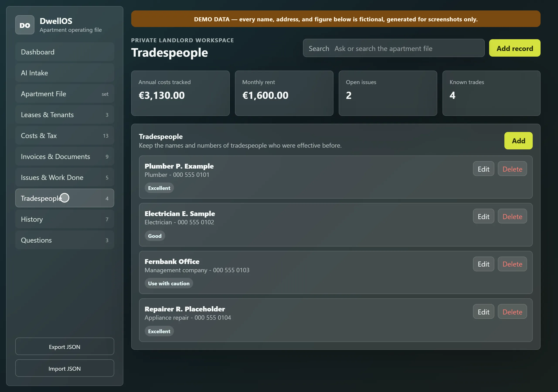
Task: Open Invoices & Documents
Action: (x=65, y=156)
